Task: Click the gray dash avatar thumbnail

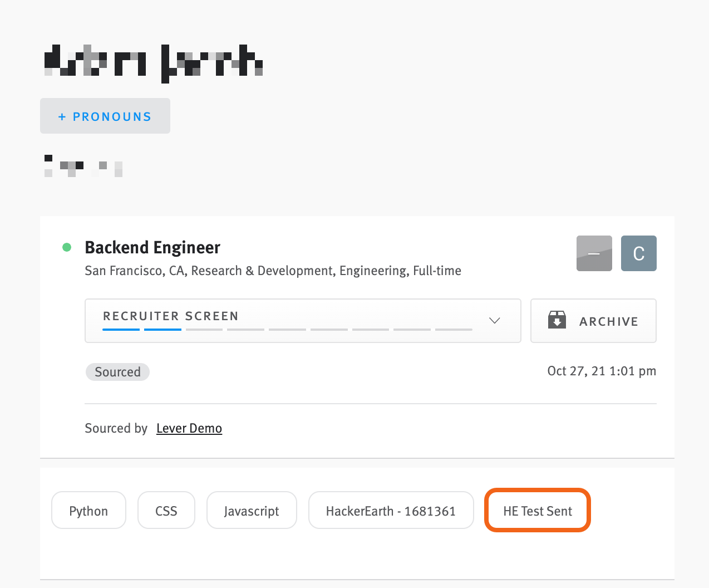Action: (594, 253)
